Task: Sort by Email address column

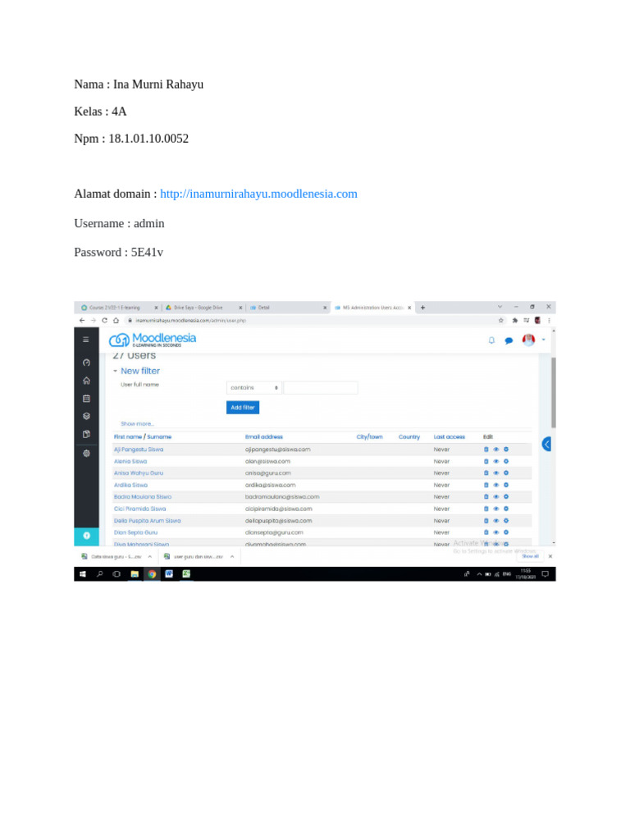Action: coord(264,437)
